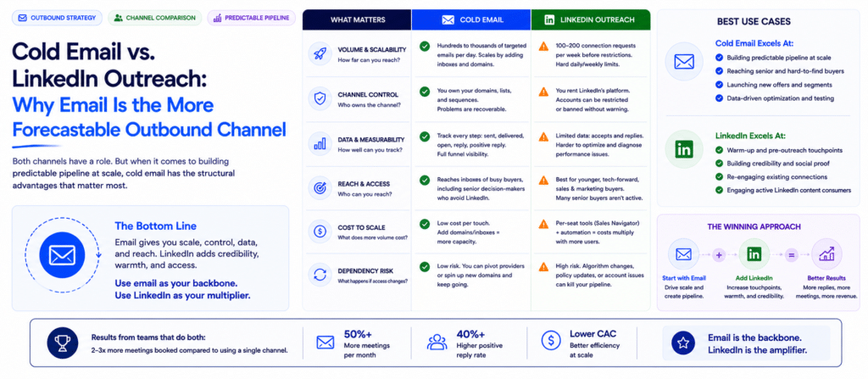868x379 pixels.
Task: Click the 40%+ Higher positive reply rate statistic
Action: tap(480, 344)
